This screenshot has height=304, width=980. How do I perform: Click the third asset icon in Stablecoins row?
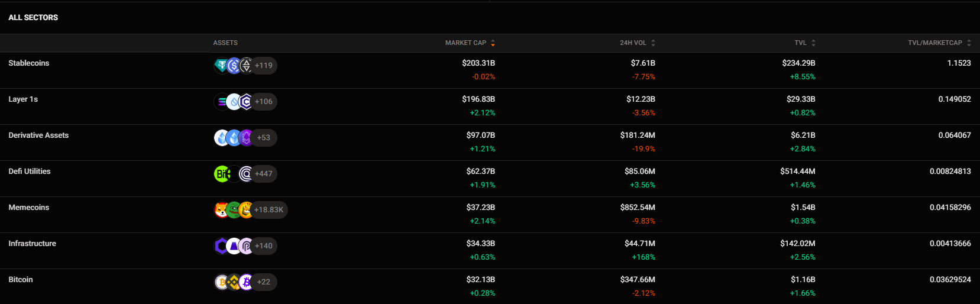coord(246,66)
